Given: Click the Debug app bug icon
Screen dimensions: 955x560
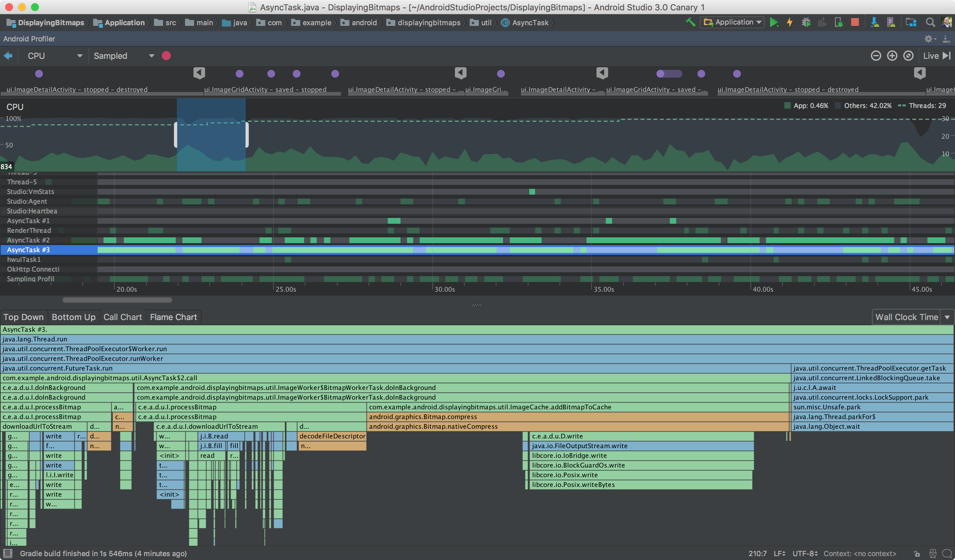Looking at the screenshot, I should [806, 23].
